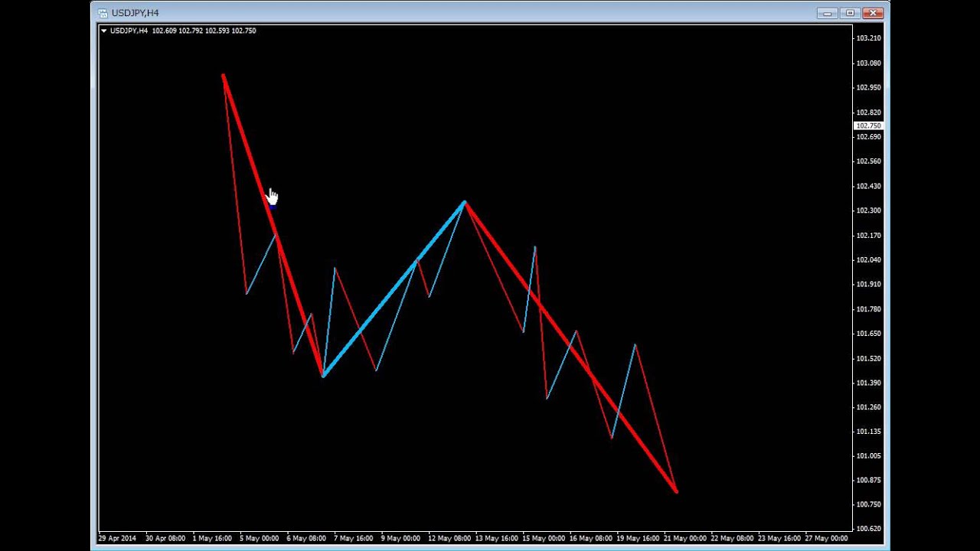Screen dimensions: 980x551
Task: Click the USDJPY,H4 title bar text
Action: click(136, 13)
